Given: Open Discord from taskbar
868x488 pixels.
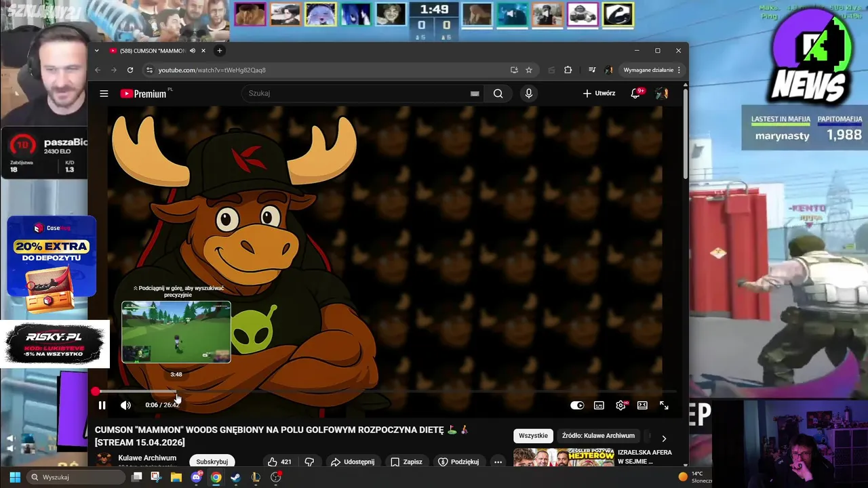Looking at the screenshot, I should click(197, 477).
